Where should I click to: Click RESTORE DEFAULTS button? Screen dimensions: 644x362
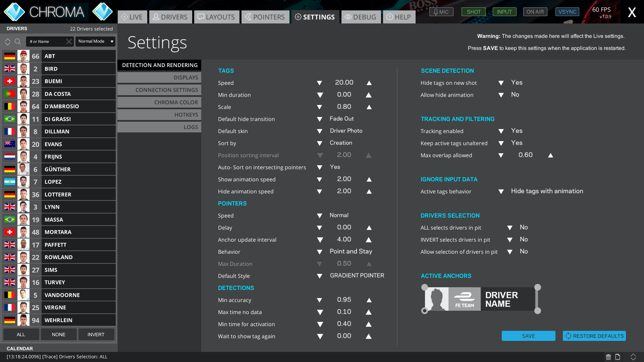tap(594, 336)
